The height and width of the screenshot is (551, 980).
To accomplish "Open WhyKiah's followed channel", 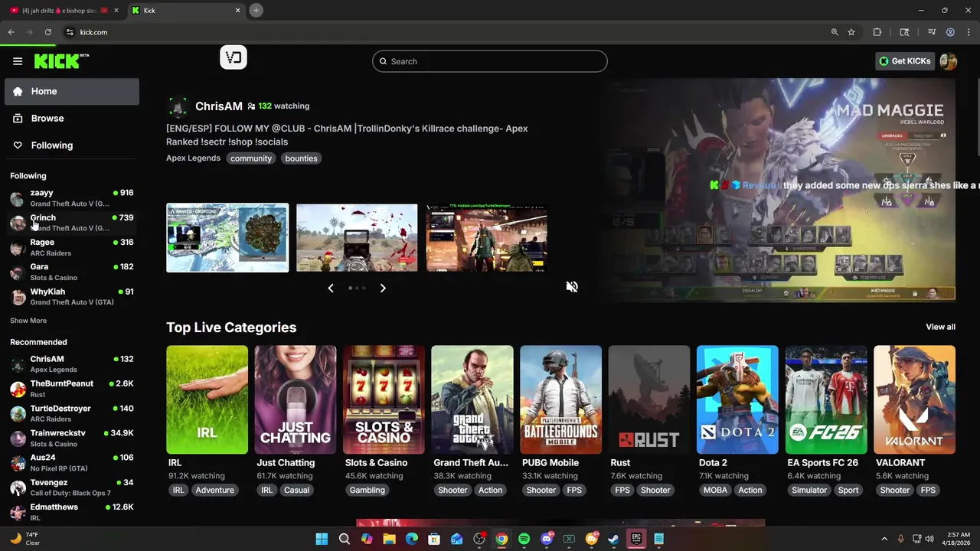I will tap(72, 297).
